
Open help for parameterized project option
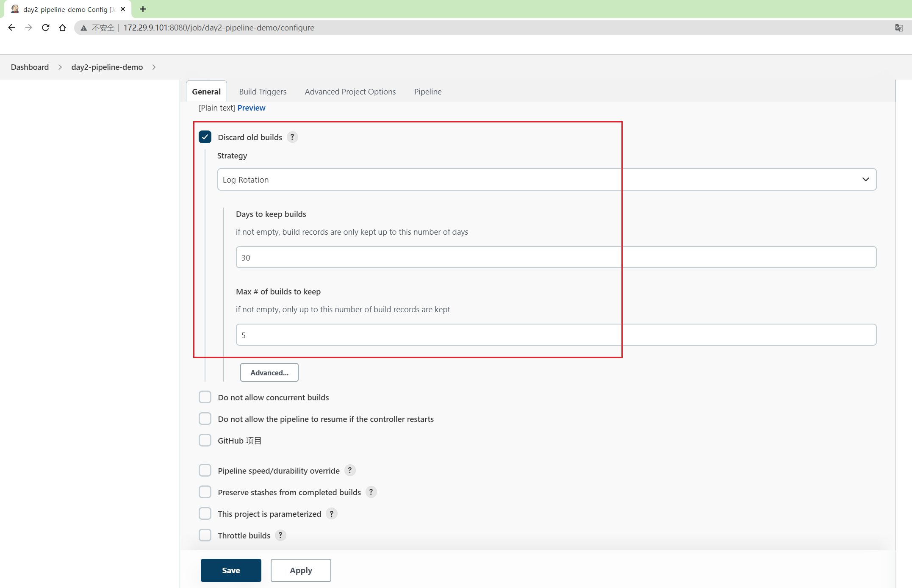[x=332, y=513]
